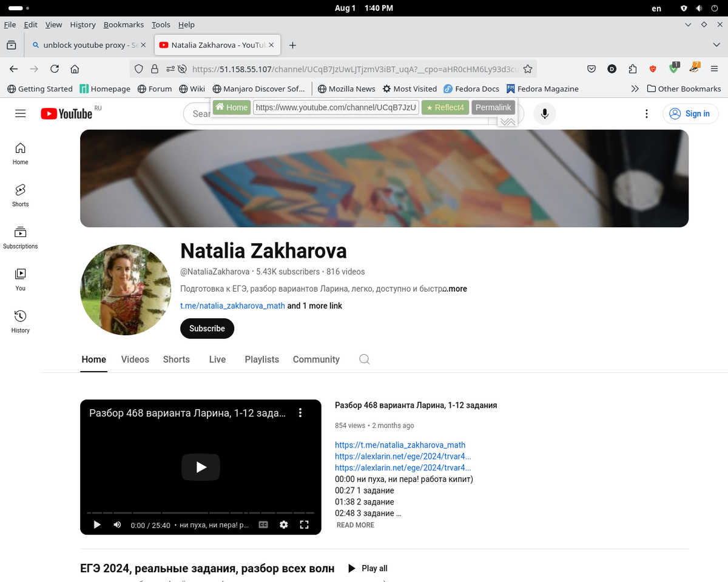Mute the video player volume

click(x=117, y=525)
